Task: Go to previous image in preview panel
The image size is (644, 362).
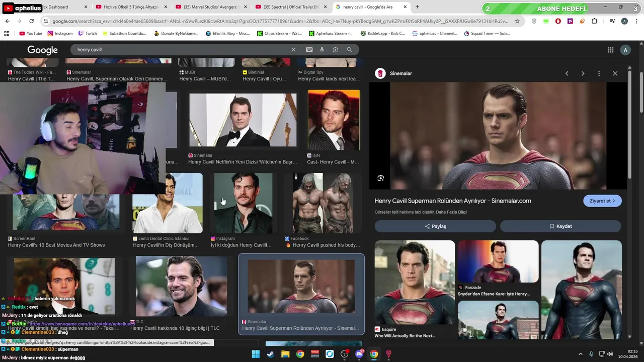Action: (567, 73)
